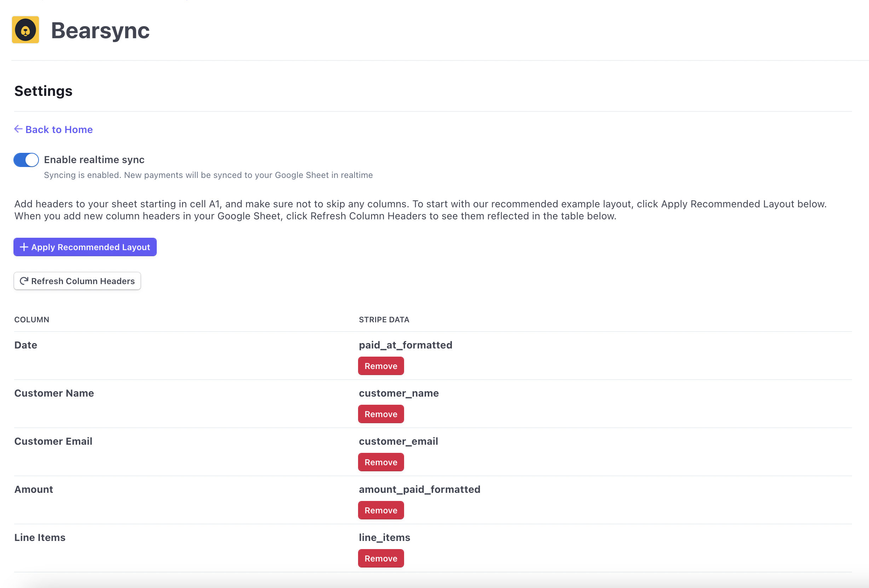Disable the Enable realtime sync toggle
Viewport: 869px width, 588px height.
coord(26,160)
